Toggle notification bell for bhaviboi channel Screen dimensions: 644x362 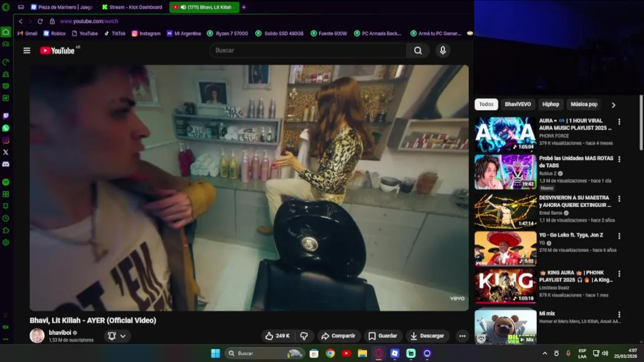118,336
